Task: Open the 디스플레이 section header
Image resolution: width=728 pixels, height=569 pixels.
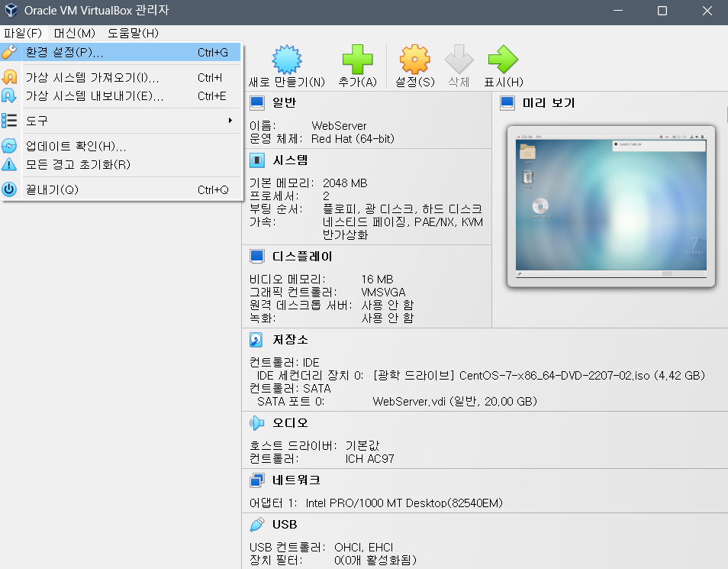Action: pos(302,256)
